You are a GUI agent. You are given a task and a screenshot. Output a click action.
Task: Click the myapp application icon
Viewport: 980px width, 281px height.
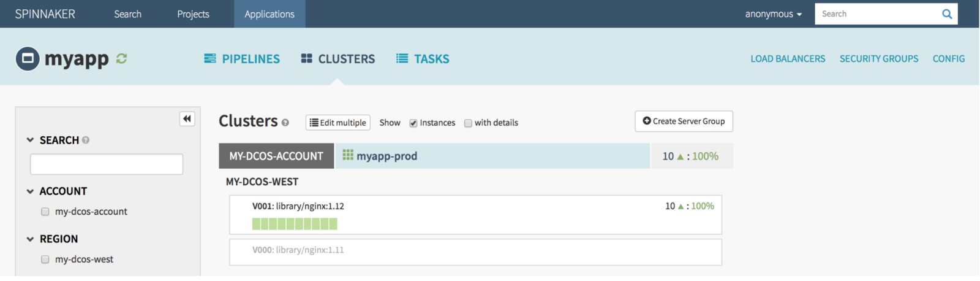[x=28, y=59]
